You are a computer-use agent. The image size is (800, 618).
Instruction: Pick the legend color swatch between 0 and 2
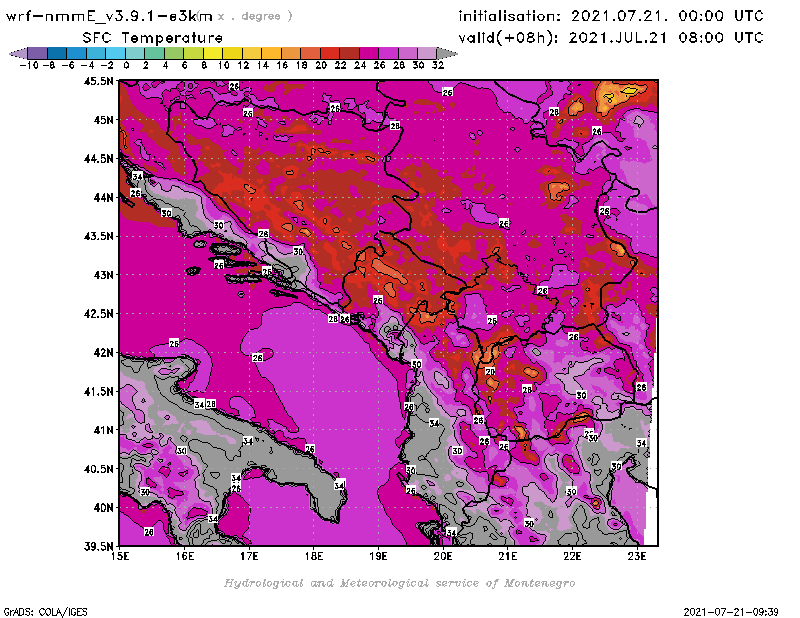(x=135, y=53)
